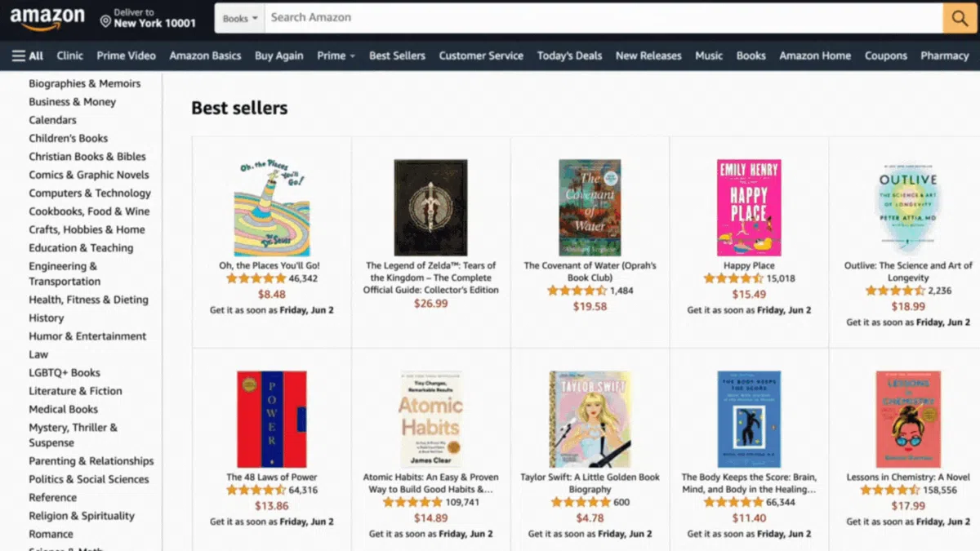Open the All hamburger menu
The height and width of the screenshot is (551, 980).
[x=28, y=56]
